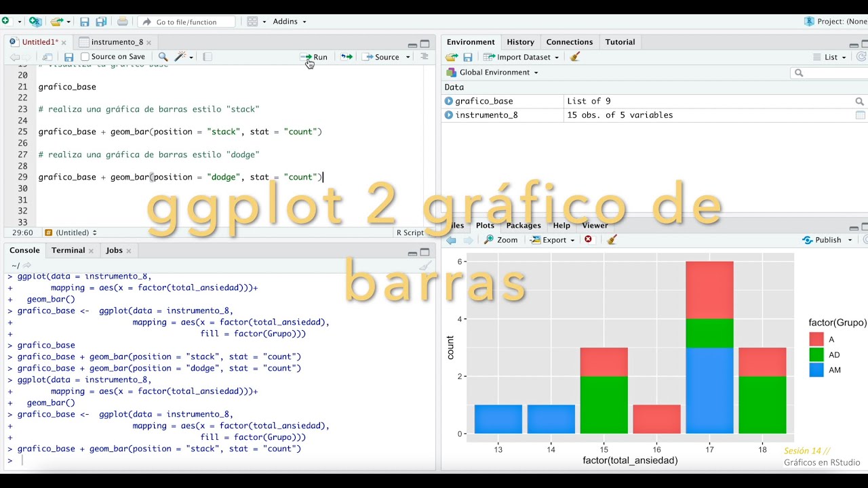Open the Export dropdown in Plots pane
This screenshot has height=488, width=868.
coord(553,240)
